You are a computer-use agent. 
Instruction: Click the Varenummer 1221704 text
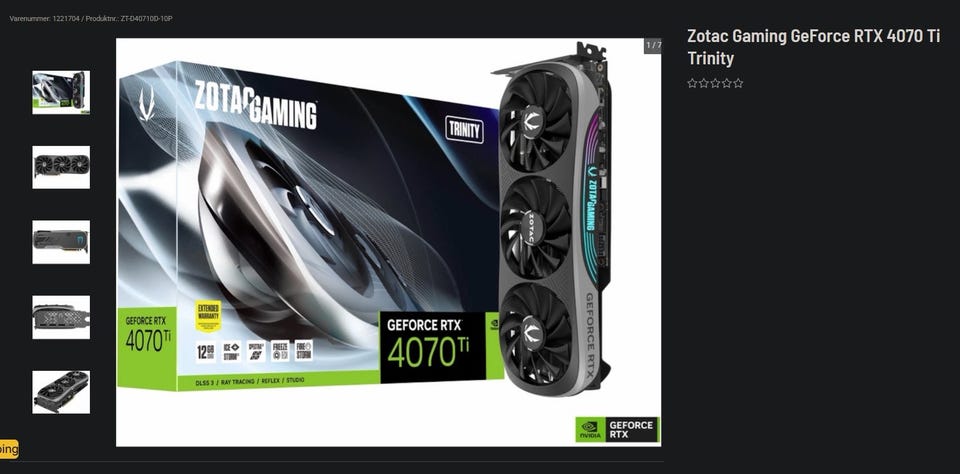click(43, 19)
